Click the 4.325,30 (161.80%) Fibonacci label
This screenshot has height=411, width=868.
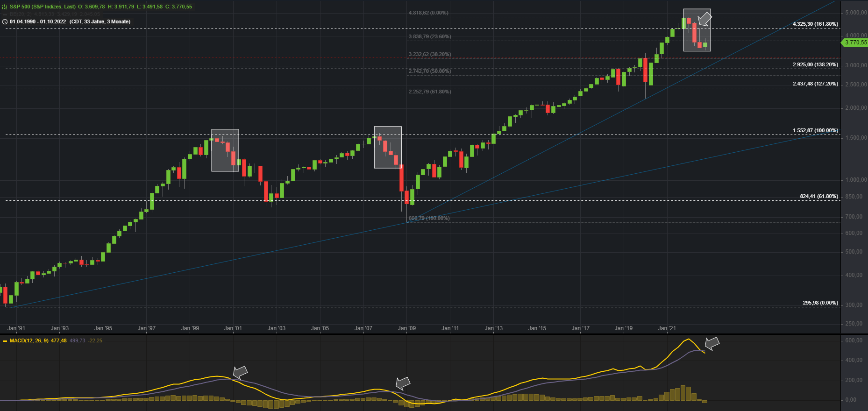tap(815, 24)
